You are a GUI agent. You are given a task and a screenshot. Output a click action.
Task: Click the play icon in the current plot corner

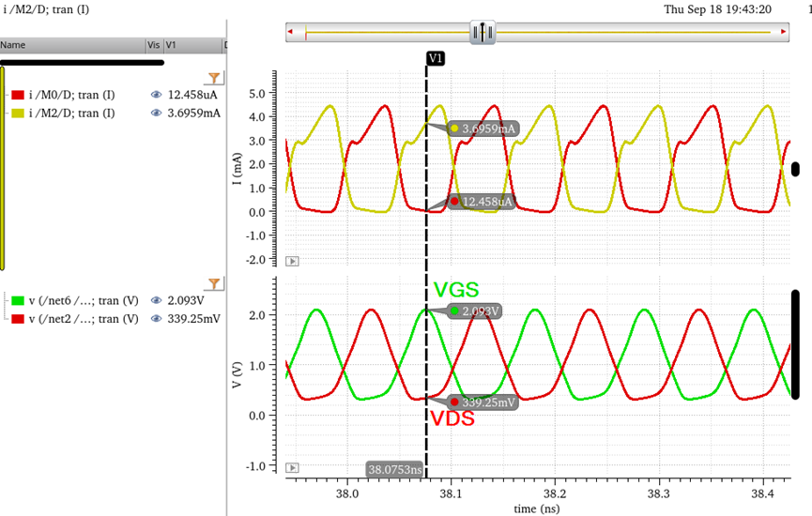coord(292,261)
